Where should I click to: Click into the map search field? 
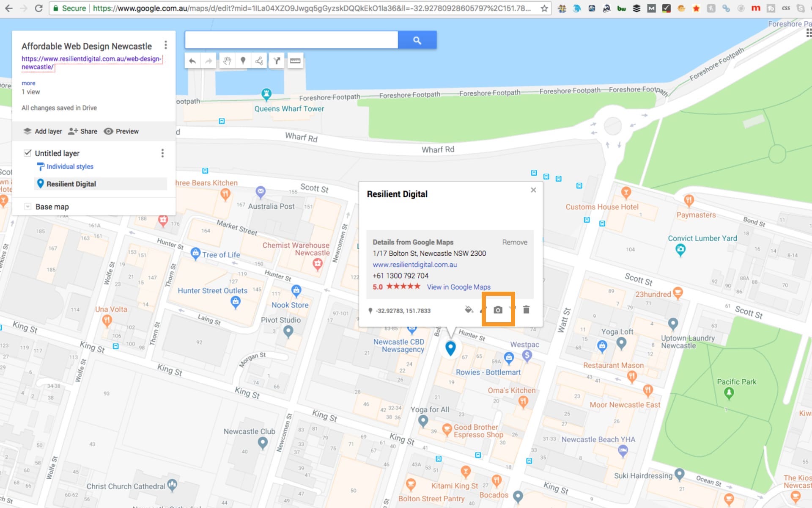click(291, 40)
